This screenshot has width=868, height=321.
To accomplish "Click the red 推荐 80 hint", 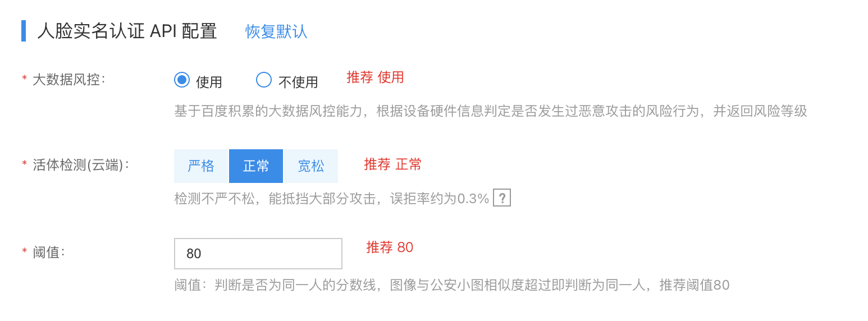I will click(390, 247).
